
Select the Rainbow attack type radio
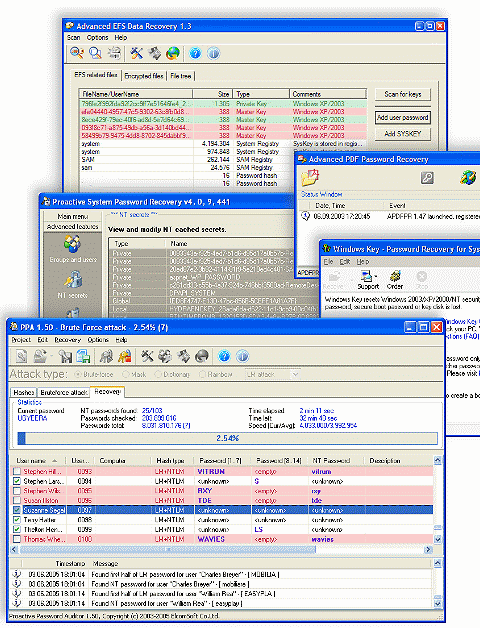tap(202, 374)
